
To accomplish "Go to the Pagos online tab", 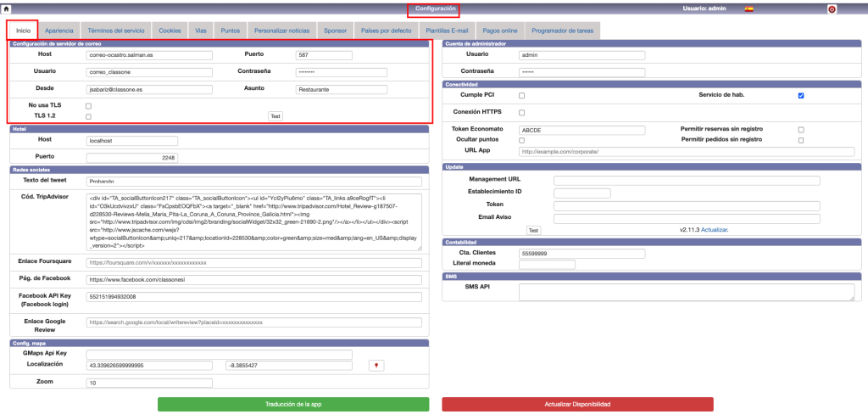I will (x=499, y=31).
